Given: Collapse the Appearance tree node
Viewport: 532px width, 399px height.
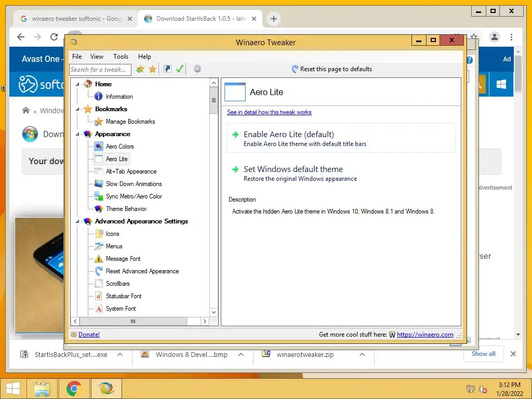Looking at the screenshot, I should [78, 134].
